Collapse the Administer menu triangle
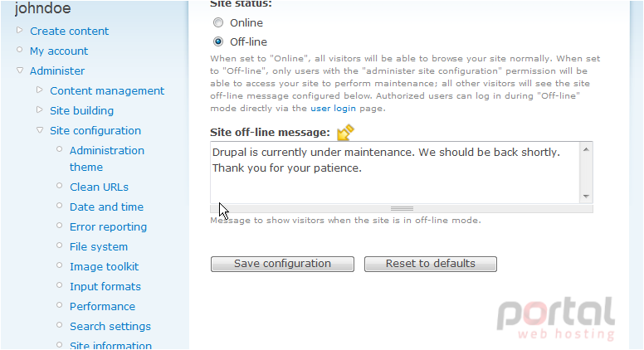The image size is (644, 350). [20, 70]
